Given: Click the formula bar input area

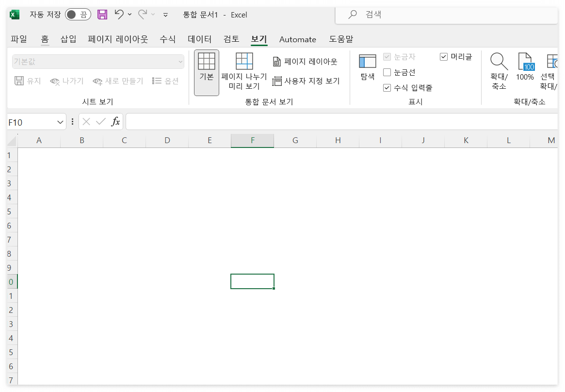Looking at the screenshot, I should tap(342, 122).
